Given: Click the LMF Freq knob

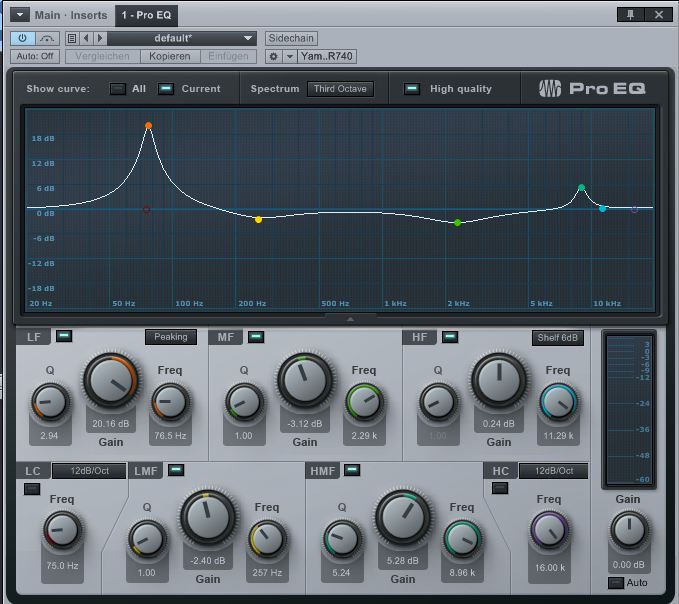Looking at the screenshot, I should click(267, 539).
